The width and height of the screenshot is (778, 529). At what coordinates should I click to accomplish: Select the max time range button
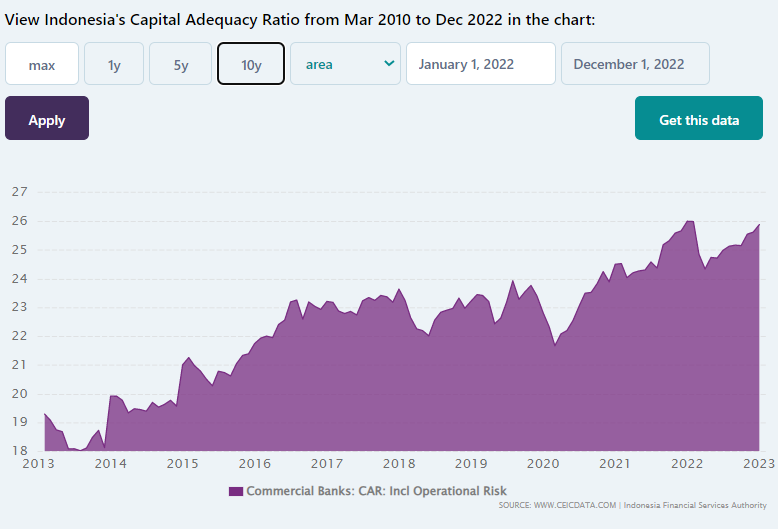coord(42,65)
